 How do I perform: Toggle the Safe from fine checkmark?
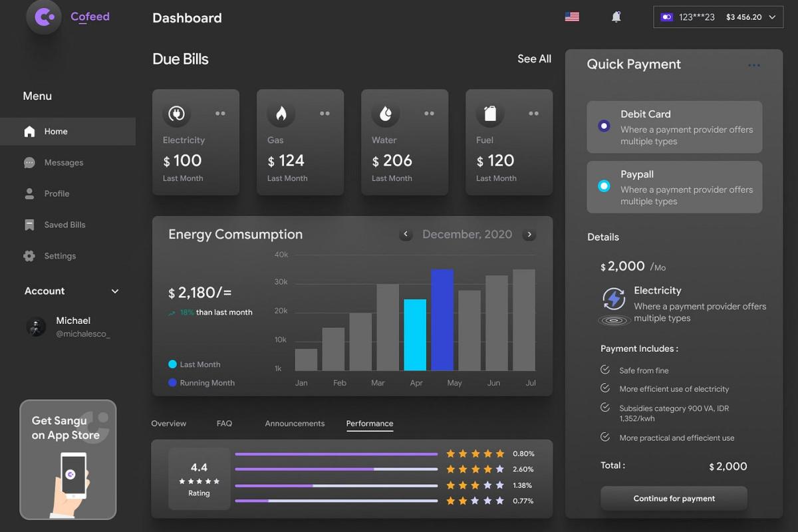click(605, 370)
